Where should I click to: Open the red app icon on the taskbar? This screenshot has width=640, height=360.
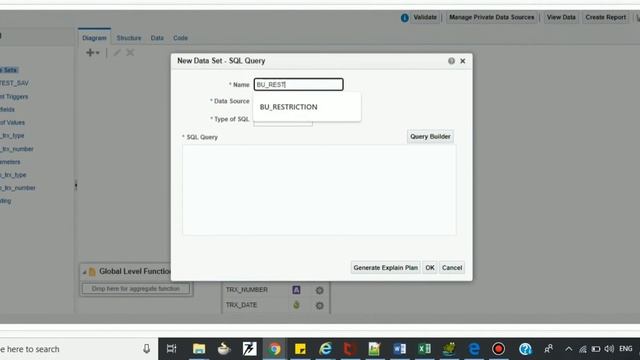350,349
